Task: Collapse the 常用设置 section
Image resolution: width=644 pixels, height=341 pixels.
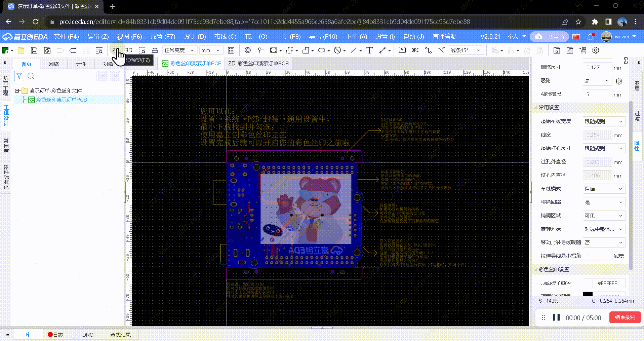Action: pyautogui.click(x=536, y=108)
